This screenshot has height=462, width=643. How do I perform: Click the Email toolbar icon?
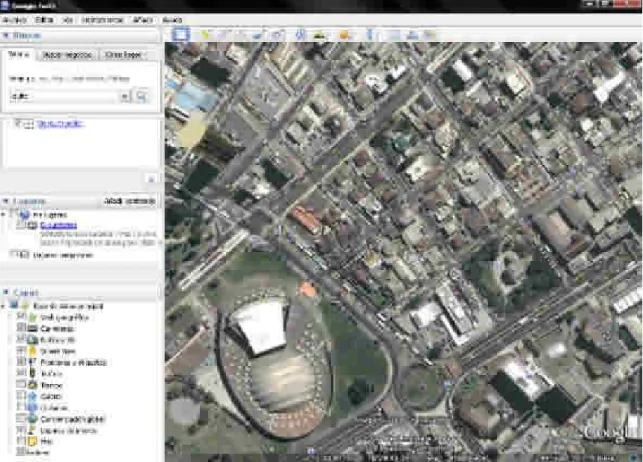[x=394, y=35]
